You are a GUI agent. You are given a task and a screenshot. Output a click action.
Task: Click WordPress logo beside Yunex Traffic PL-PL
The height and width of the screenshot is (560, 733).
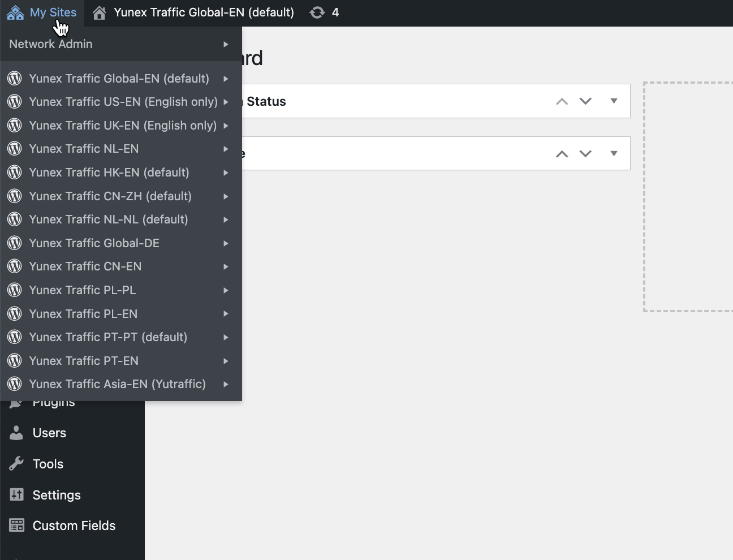[15, 290]
